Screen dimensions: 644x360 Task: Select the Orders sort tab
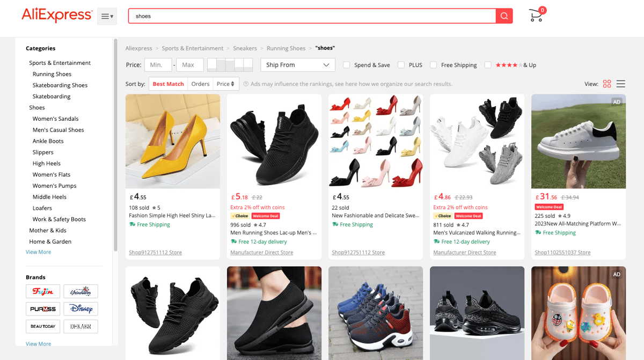pos(200,84)
